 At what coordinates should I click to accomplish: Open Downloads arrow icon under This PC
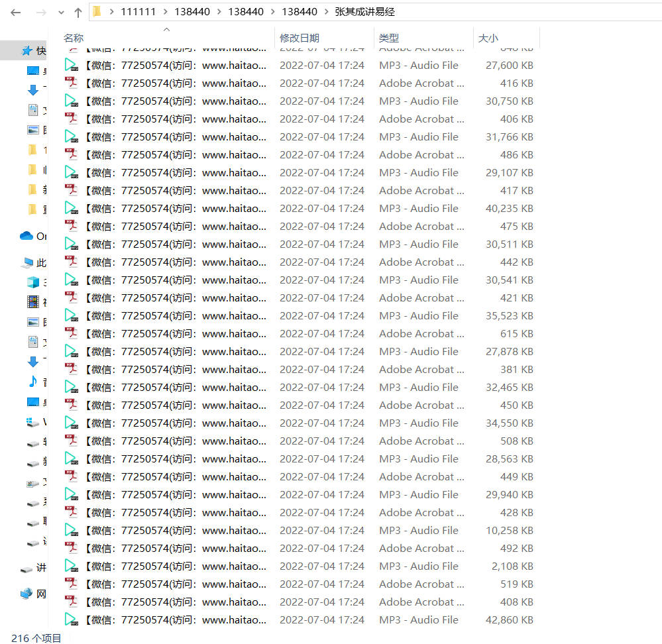point(33,361)
